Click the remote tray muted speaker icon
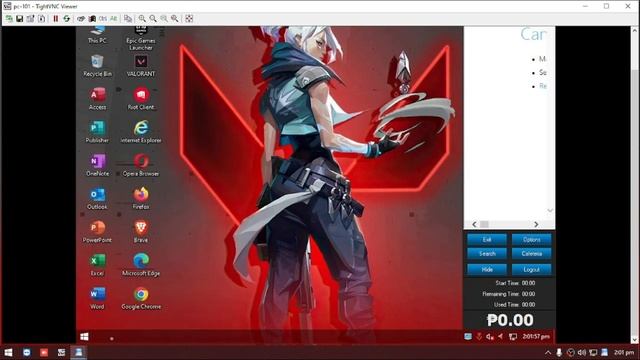 point(490,337)
